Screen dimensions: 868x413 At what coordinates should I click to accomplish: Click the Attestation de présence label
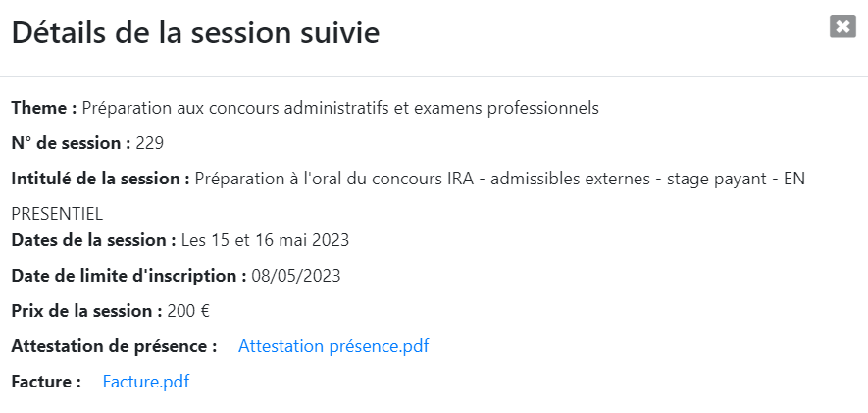pos(114,346)
